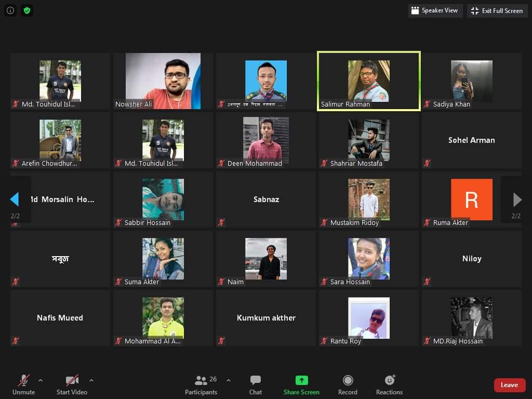Go to next gallery page with right arrow
The image size is (532, 399).
tap(516, 199)
